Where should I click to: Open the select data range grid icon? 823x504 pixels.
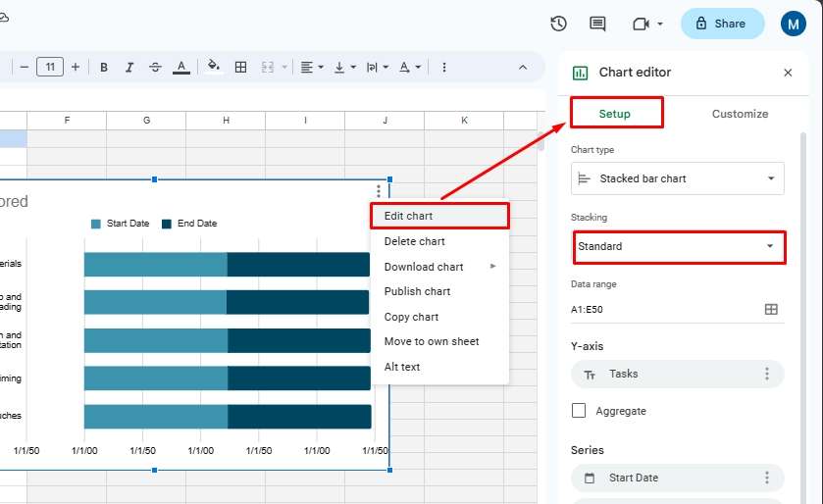pyautogui.click(x=771, y=310)
